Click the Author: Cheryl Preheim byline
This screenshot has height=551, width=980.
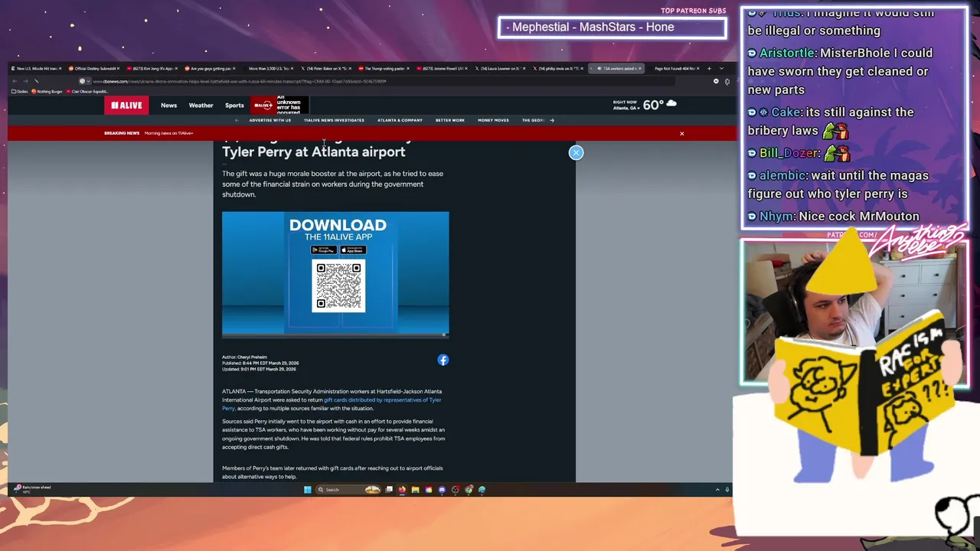(x=244, y=357)
